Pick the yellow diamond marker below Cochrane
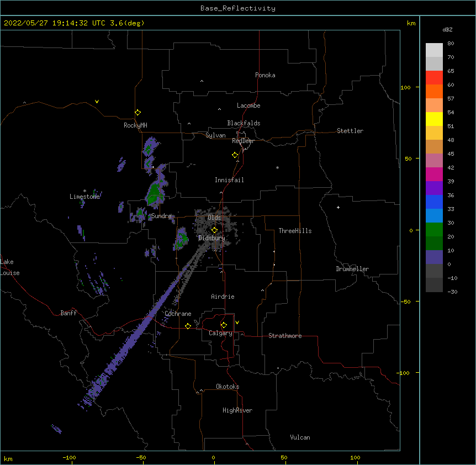 (x=188, y=326)
